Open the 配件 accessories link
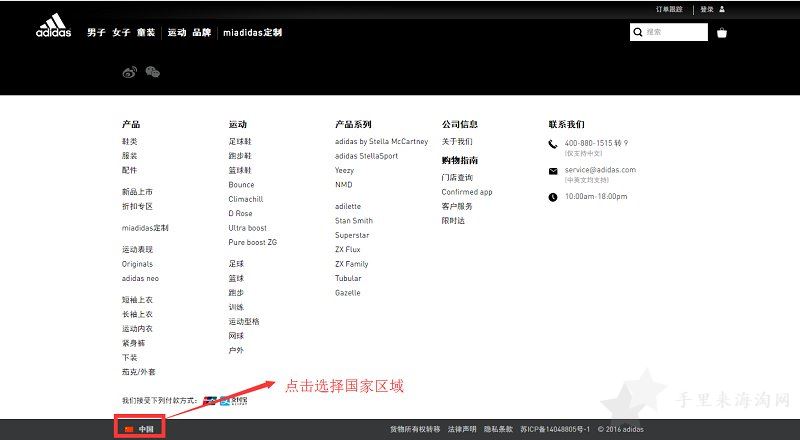Screen dimensions: 800x440 pyautogui.click(x=130, y=170)
